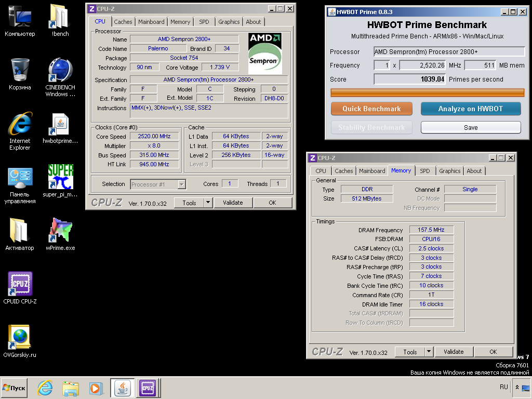Click the Core Speed 2520.00 MHz value
Viewport: 532px width, 399px height.
(x=154, y=136)
